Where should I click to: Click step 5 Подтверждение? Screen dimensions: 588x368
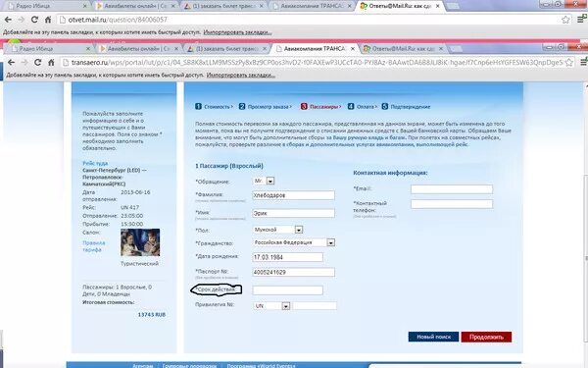(406, 107)
